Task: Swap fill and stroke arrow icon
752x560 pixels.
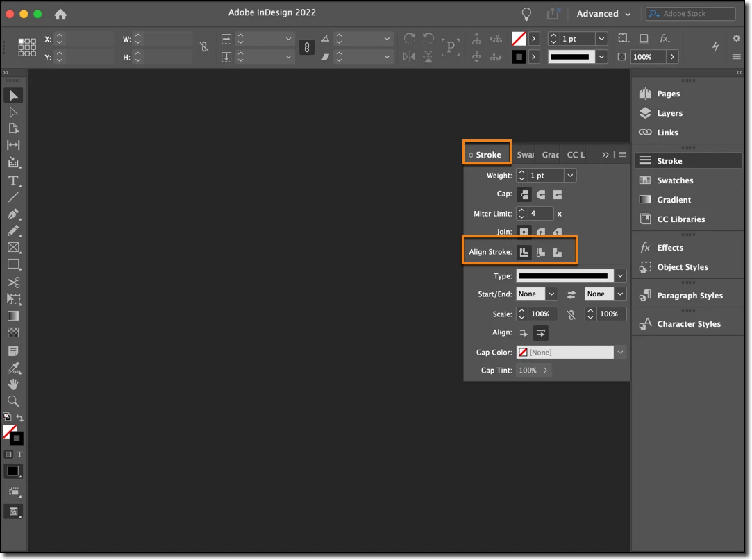Action: [x=19, y=418]
